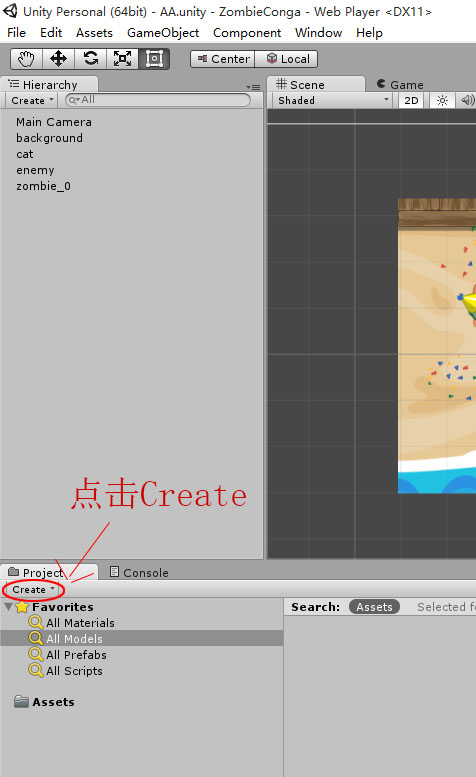Toggle scene audio speaker icon
Image resolution: width=476 pixels, height=777 pixels.
coord(467,101)
